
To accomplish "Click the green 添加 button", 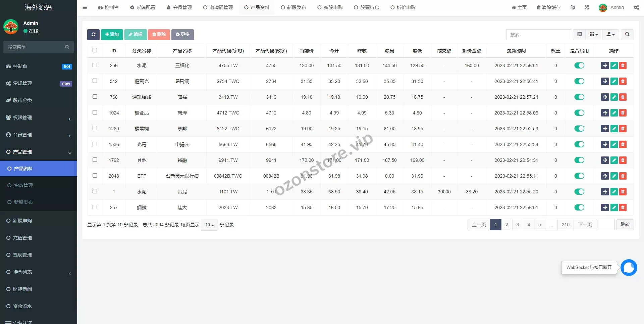I will point(112,35).
